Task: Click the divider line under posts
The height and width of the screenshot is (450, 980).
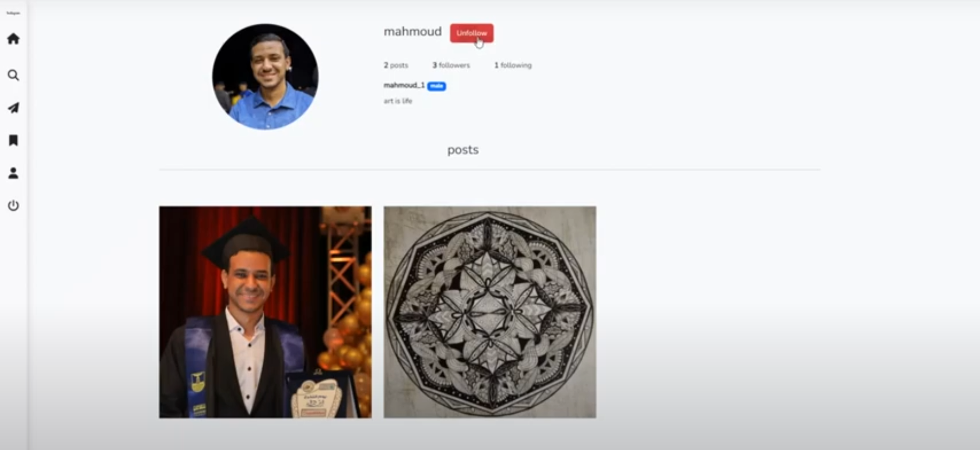Action: pyautogui.click(x=490, y=170)
